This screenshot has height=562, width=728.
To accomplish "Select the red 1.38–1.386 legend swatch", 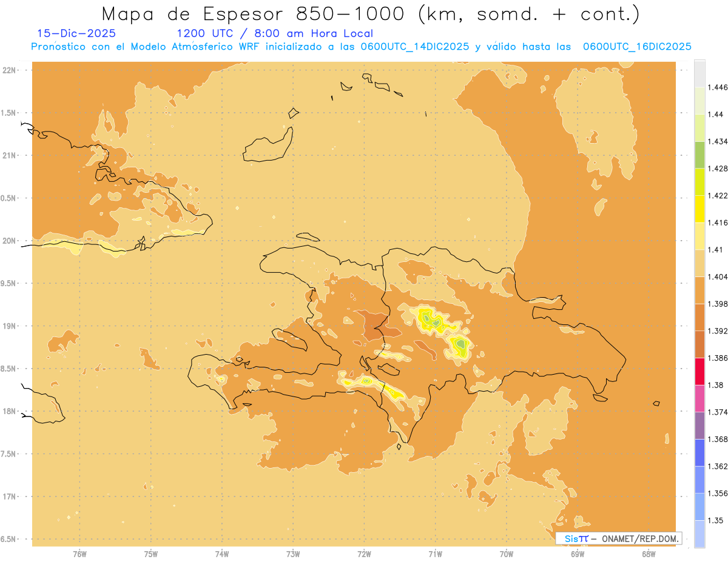I will (x=699, y=371).
